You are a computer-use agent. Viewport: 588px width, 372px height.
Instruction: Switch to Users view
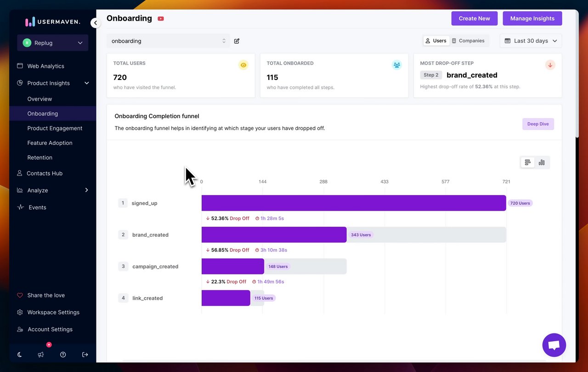(435, 41)
